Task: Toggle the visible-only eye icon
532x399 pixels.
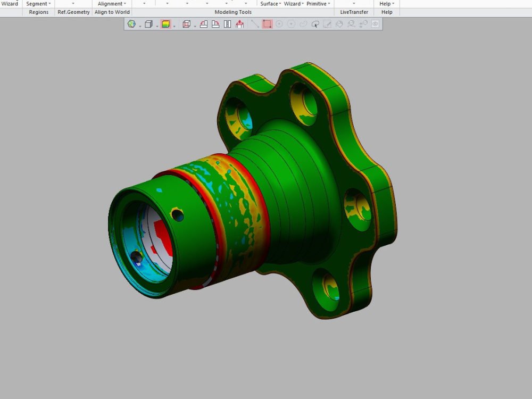Action: pyautogui.click(x=375, y=24)
